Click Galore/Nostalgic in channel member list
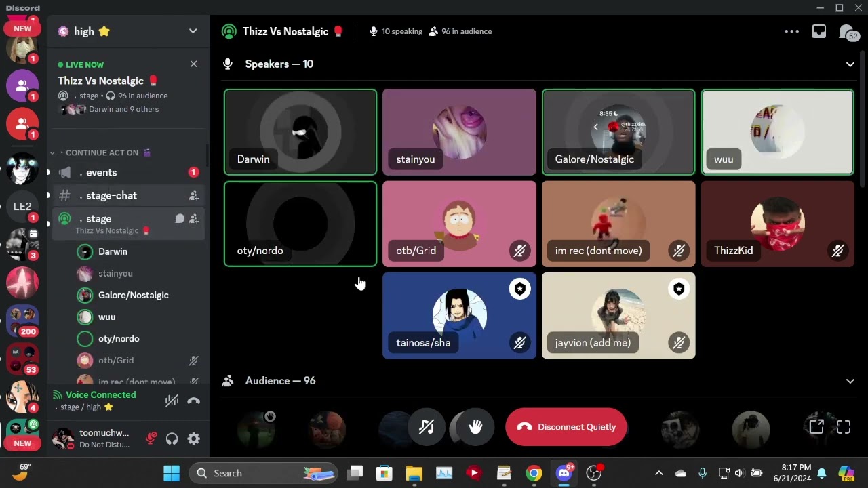 (x=139, y=295)
